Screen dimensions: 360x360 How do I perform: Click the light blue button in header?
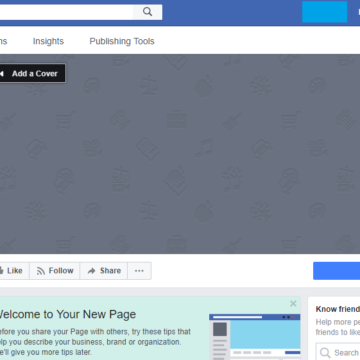324,12
